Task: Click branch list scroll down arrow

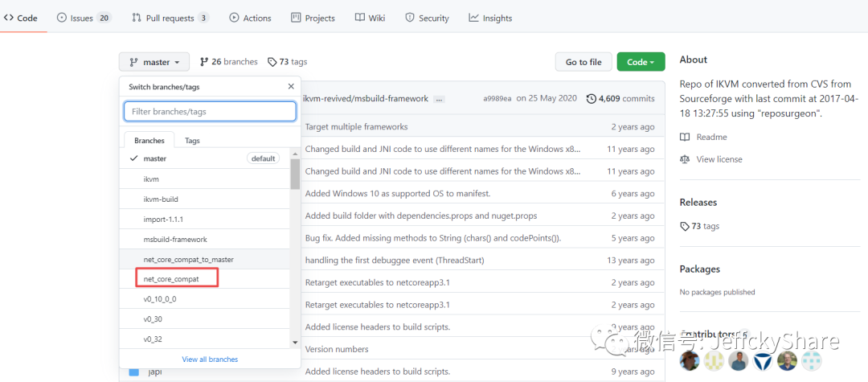Action: click(295, 342)
